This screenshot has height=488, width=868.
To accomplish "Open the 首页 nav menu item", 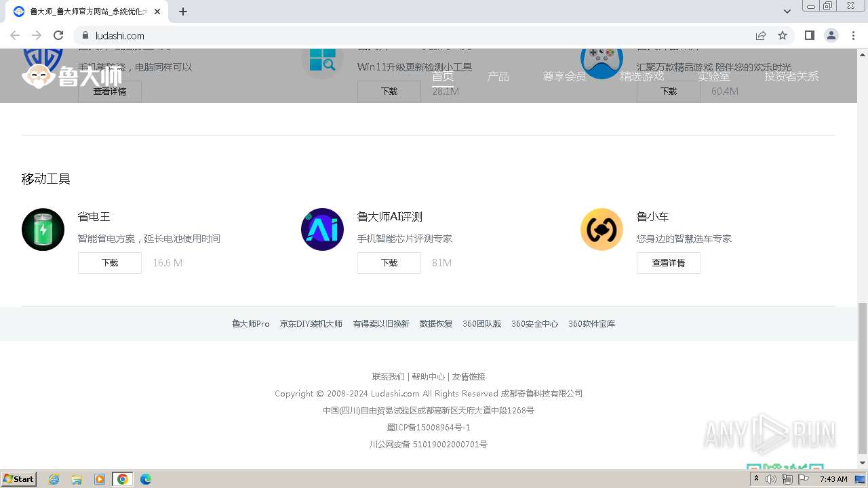I will coord(443,77).
